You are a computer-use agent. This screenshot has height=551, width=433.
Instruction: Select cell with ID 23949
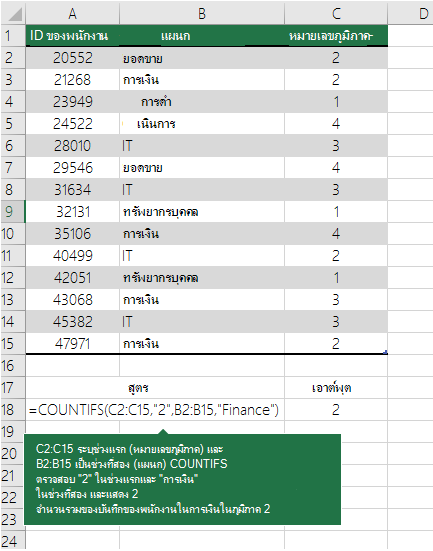72,102
